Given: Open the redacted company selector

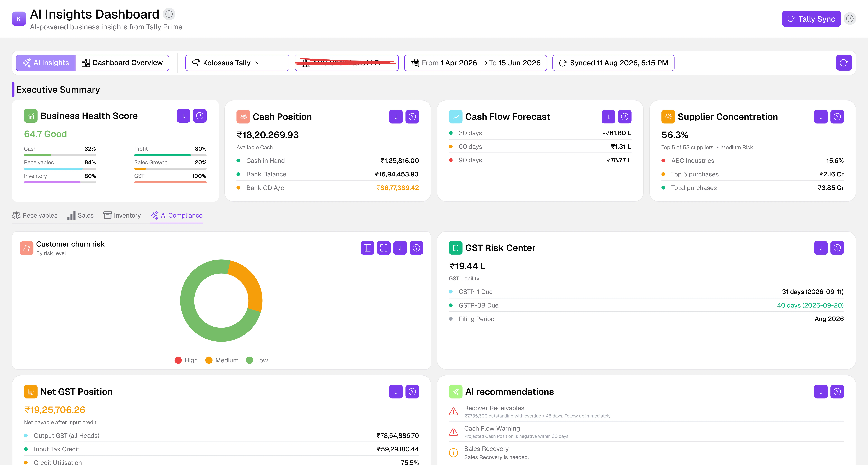Looking at the screenshot, I should pyautogui.click(x=346, y=63).
